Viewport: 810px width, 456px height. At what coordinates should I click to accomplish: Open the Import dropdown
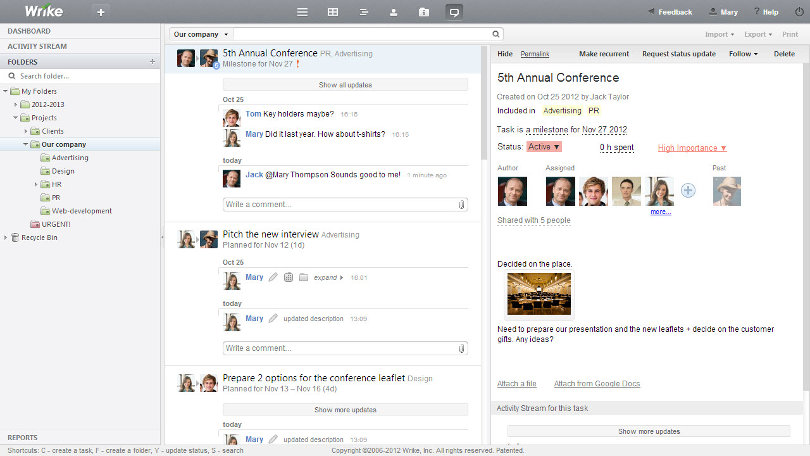click(719, 34)
